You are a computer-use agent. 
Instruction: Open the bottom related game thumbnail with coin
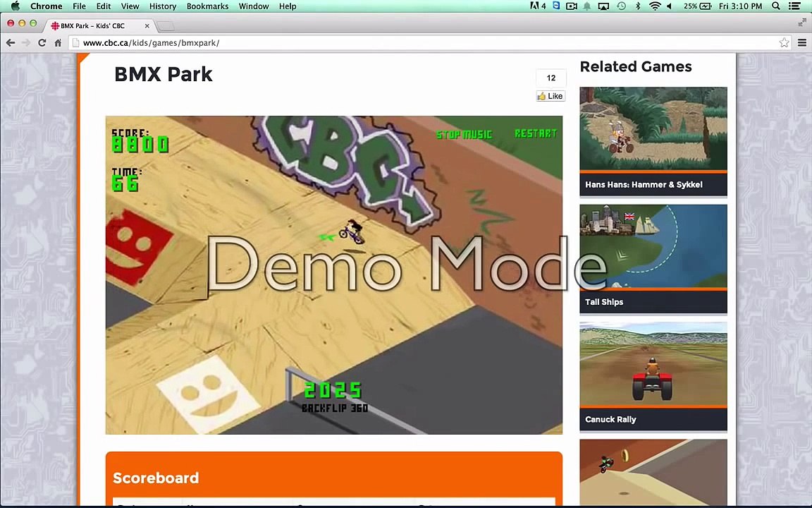click(x=653, y=473)
